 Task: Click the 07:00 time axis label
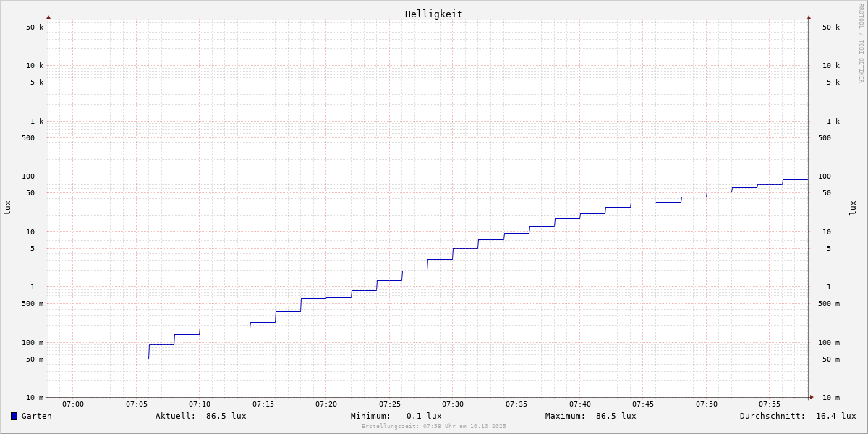[x=73, y=404]
